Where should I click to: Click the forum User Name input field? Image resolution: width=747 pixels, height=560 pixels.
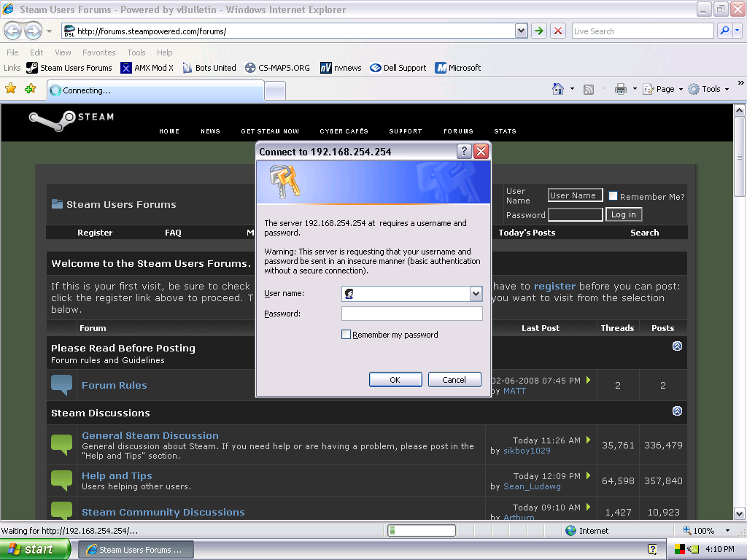click(575, 195)
